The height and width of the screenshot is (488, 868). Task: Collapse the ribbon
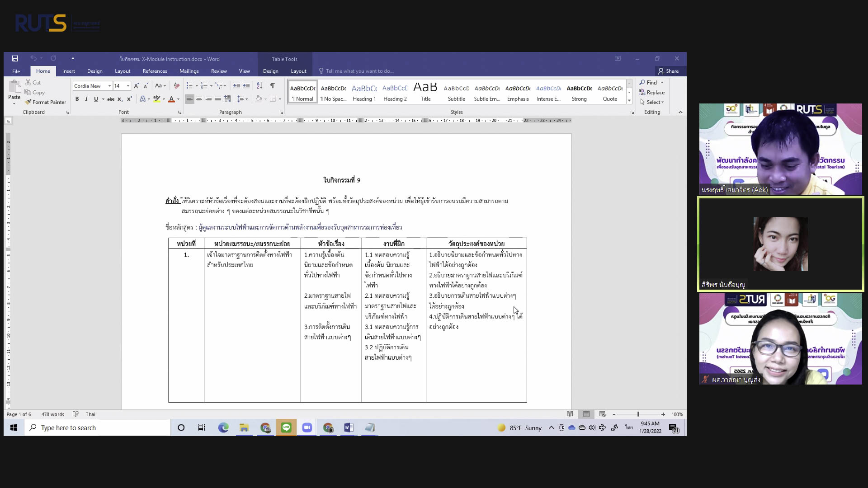pyautogui.click(x=680, y=112)
